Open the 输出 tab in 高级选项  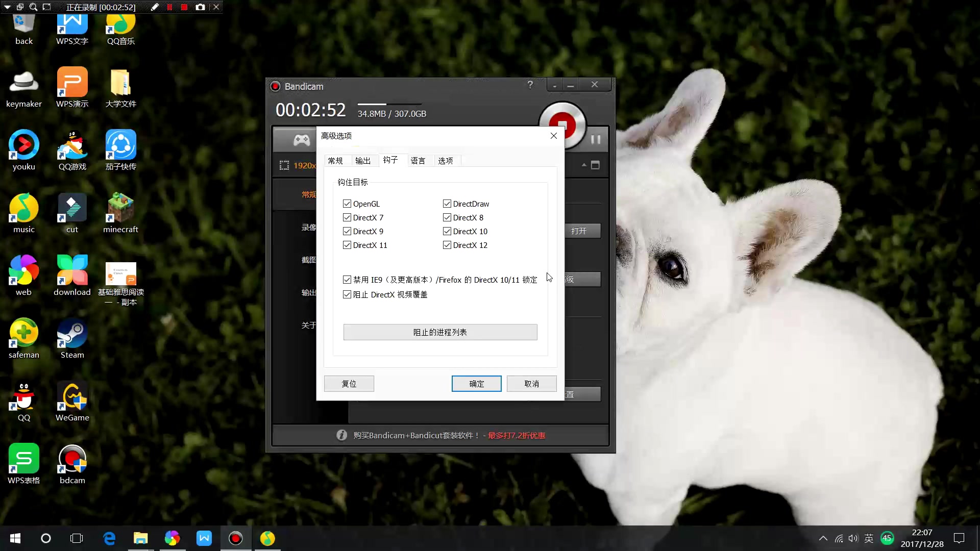[x=363, y=161]
